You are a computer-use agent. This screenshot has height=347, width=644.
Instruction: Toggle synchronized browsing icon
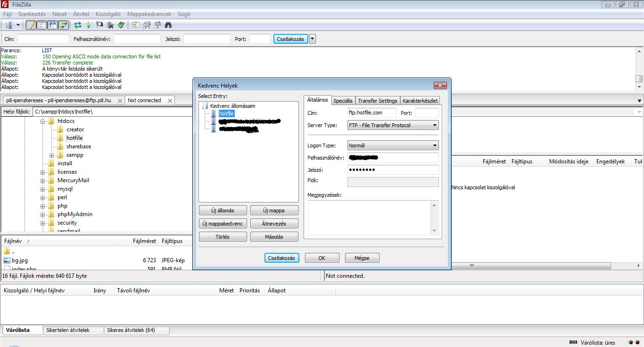pos(157,25)
